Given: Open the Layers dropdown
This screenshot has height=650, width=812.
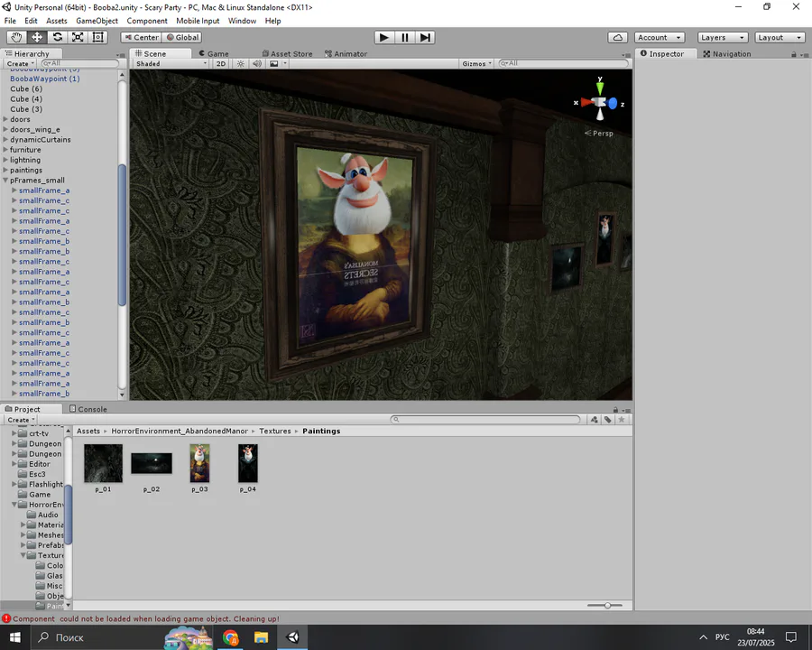Looking at the screenshot, I should click(723, 37).
